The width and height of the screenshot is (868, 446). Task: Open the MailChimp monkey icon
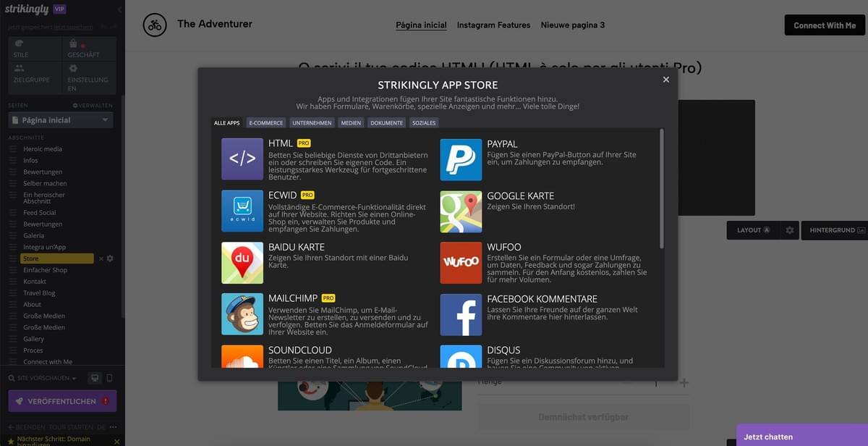[x=242, y=314]
